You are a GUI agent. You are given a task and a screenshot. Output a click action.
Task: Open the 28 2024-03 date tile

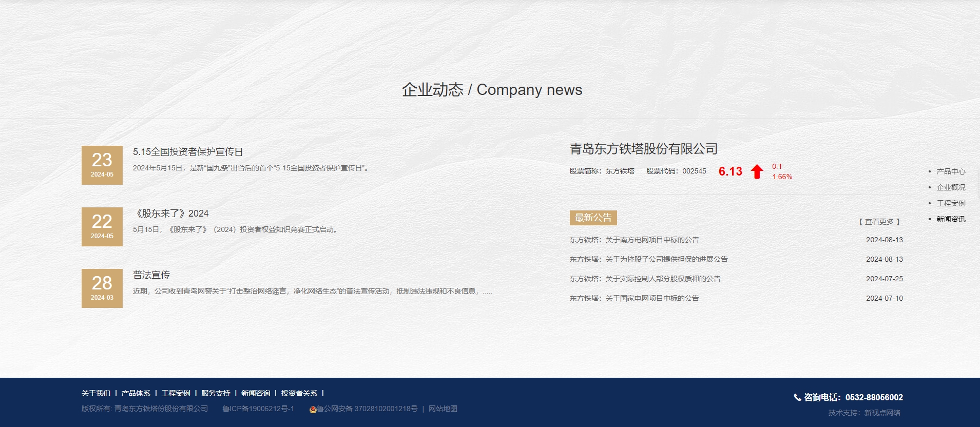pos(102,288)
